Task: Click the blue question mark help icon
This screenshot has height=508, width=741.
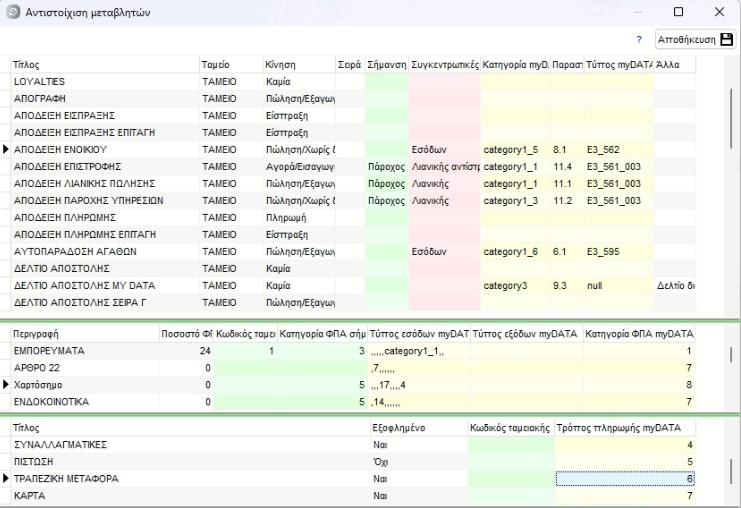Action: pos(639,39)
